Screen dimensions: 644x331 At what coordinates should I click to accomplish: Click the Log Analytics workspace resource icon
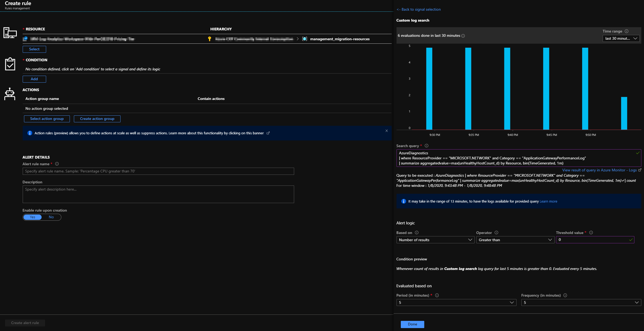pyautogui.click(x=25, y=39)
